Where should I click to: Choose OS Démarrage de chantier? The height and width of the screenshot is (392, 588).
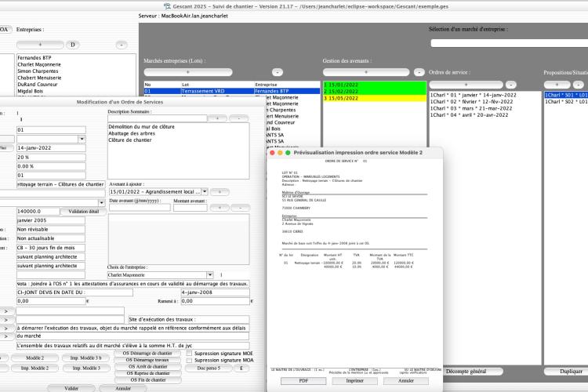(147, 354)
